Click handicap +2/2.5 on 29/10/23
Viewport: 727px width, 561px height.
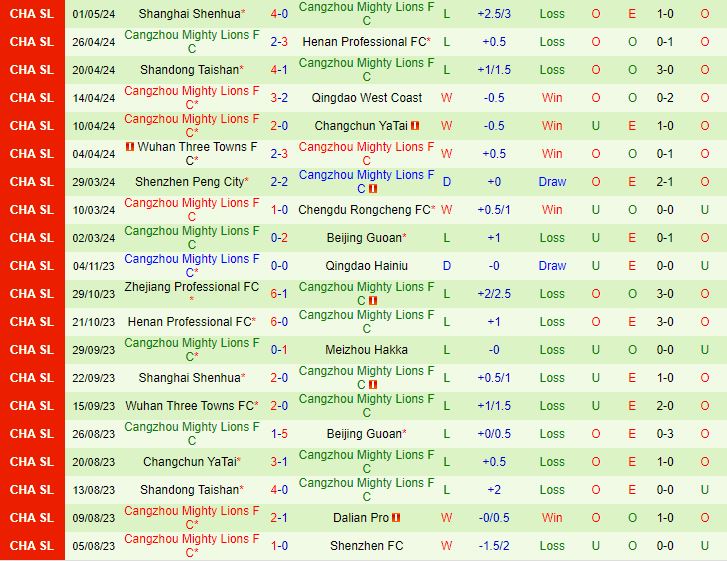494,293
